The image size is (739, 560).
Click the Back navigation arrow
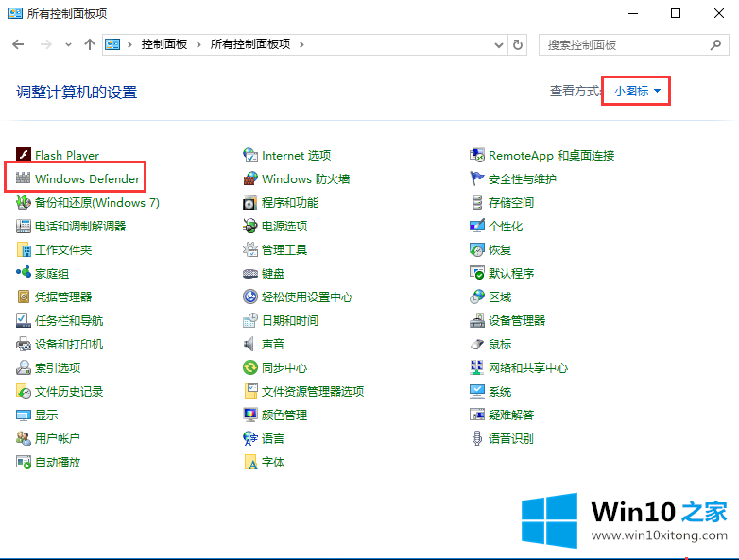pos(18,44)
